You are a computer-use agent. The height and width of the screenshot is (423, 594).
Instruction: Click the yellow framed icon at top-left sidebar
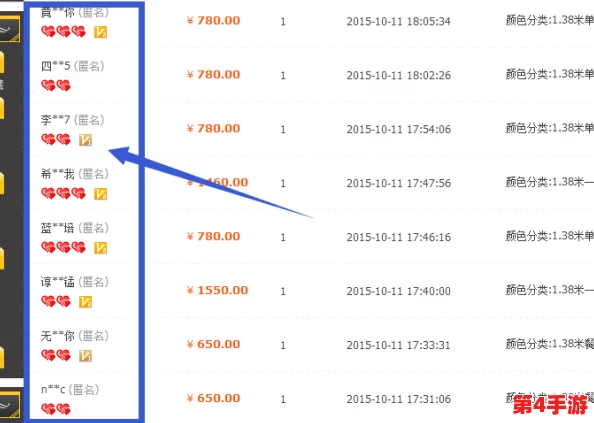tap(10, 28)
